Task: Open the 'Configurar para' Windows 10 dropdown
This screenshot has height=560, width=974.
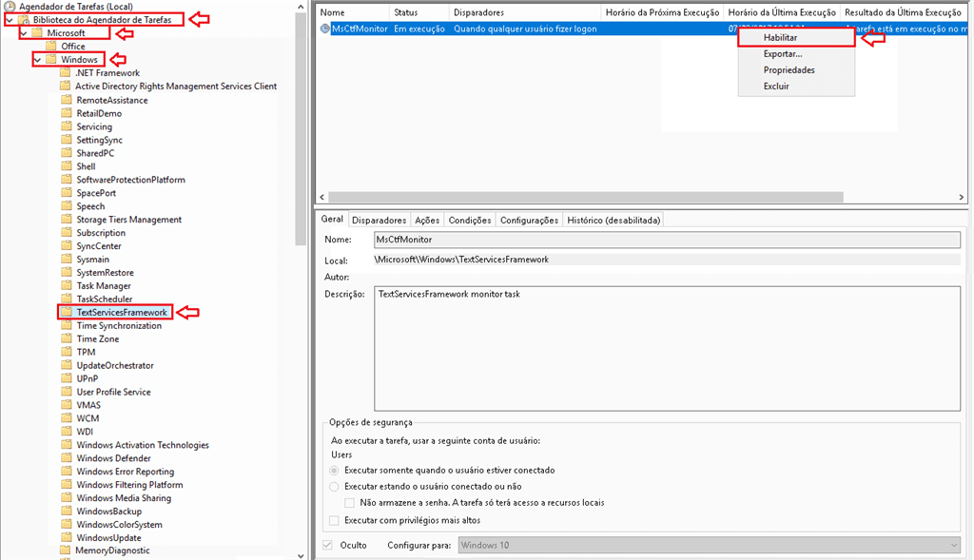Action: pos(953,545)
